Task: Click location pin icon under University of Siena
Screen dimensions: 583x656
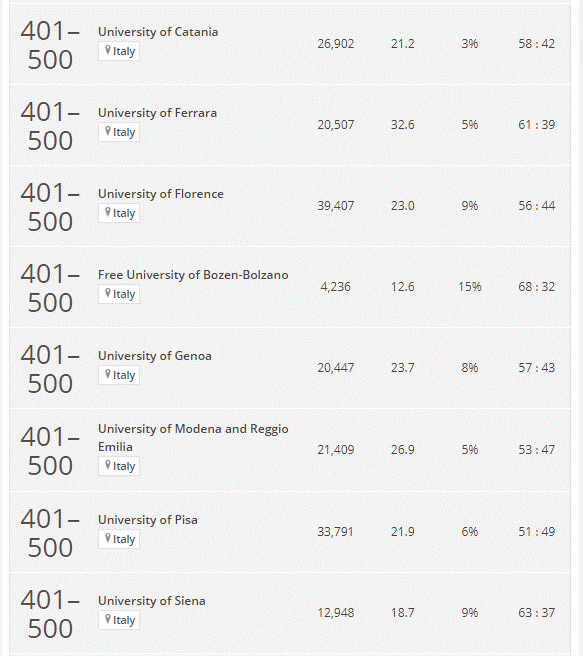Action: [x=107, y=619]
